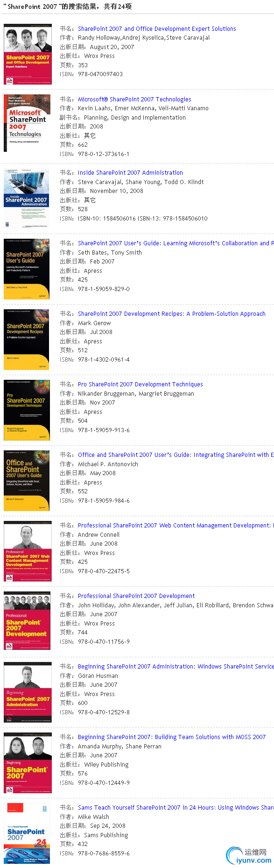This screenshot has width=274, height=868.
Task: Click author name Mark Gerow
Action: [94, 323]
